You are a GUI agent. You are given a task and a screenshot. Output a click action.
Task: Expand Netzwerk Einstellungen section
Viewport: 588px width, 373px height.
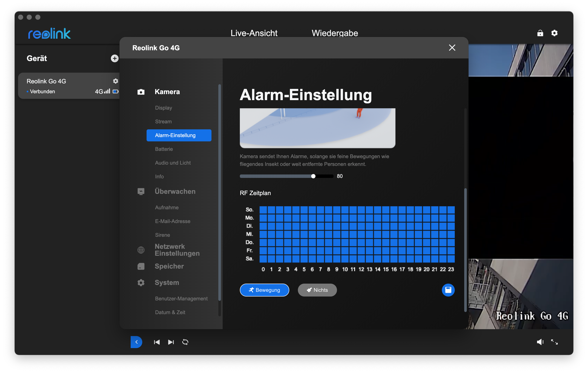(177, 250)
